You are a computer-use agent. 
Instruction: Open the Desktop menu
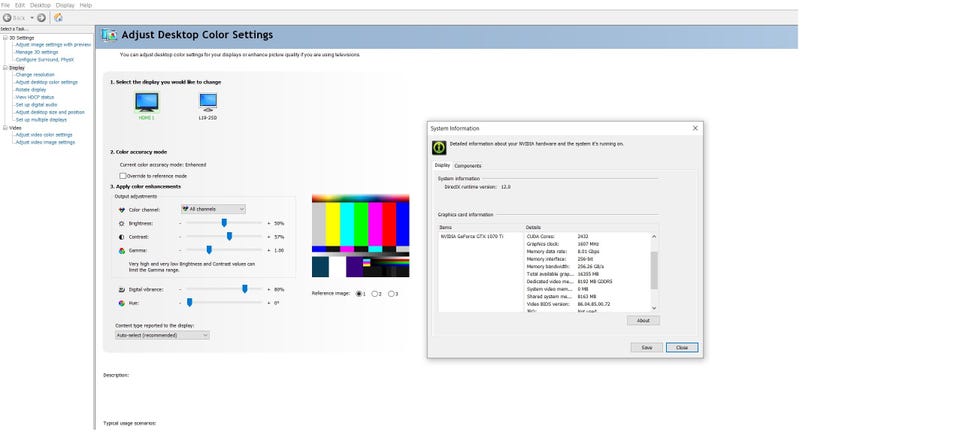click(40, 5)
